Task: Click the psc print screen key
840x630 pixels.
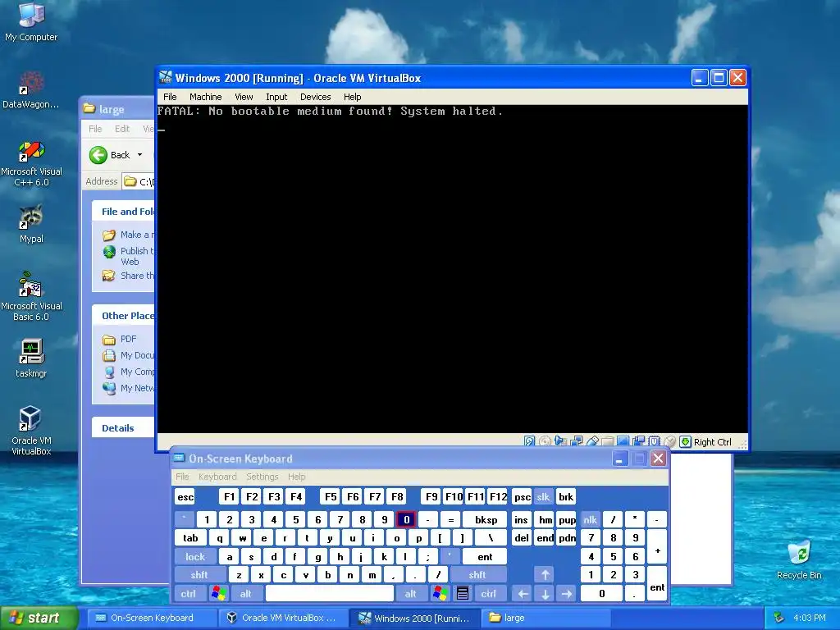Action: click(x=523, y=496)
